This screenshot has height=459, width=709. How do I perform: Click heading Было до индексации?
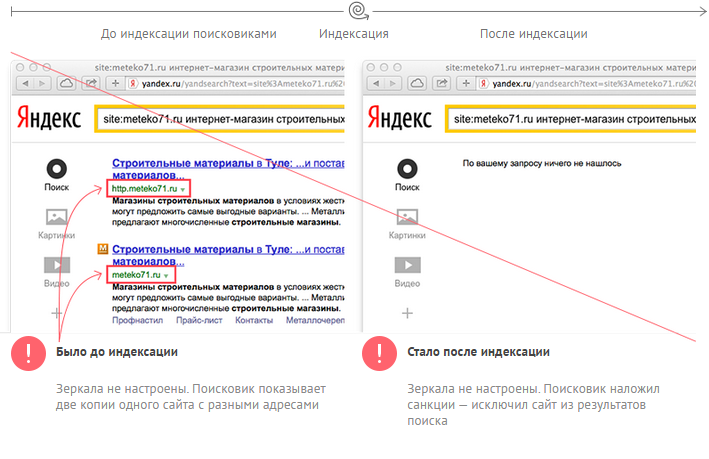[x=117, y=352]
